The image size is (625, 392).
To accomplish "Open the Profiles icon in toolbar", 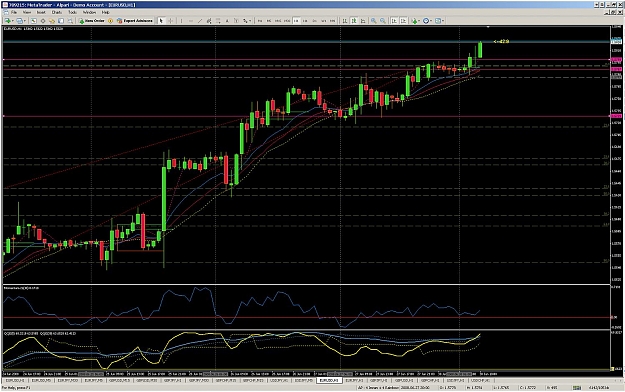I will coord(19,21).
